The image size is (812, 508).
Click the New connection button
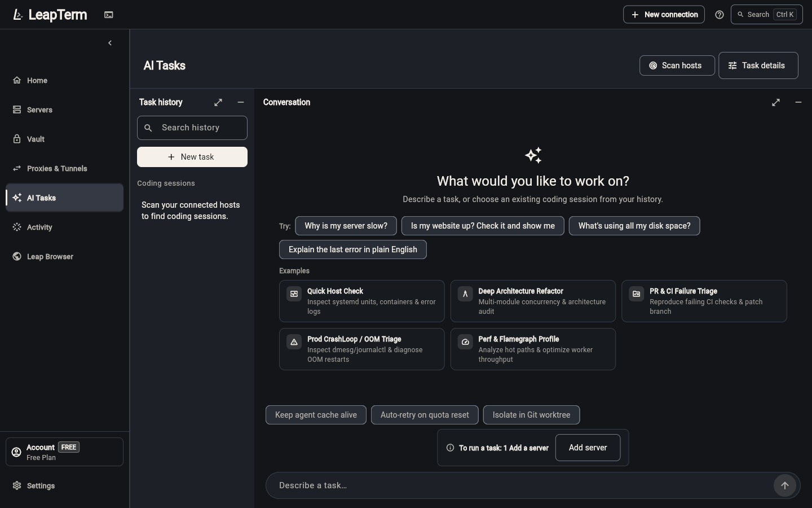point(664,15)
